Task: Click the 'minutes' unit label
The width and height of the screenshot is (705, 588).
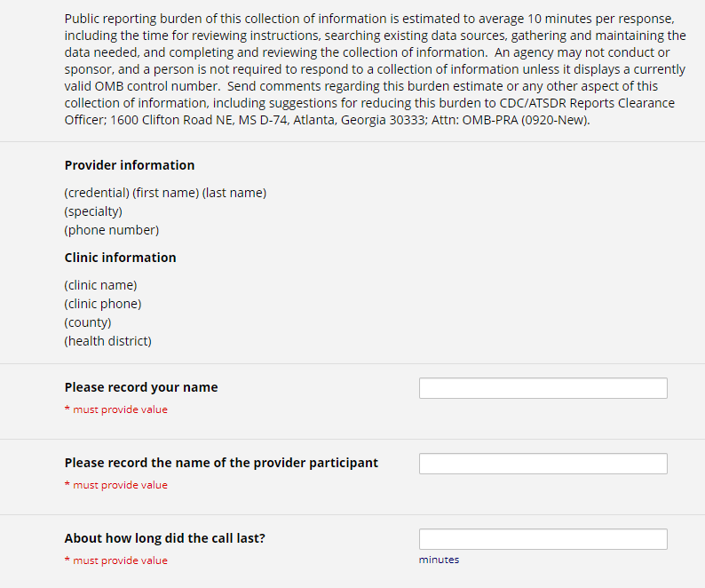Action: click(x=439, y=560)
